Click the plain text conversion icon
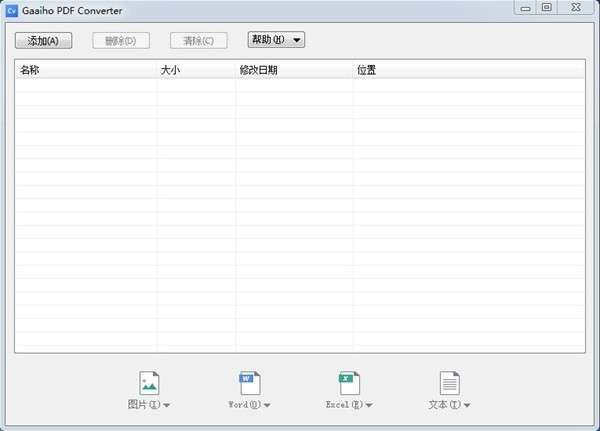This screenshot has width=600, height=431. coord(449,383)
